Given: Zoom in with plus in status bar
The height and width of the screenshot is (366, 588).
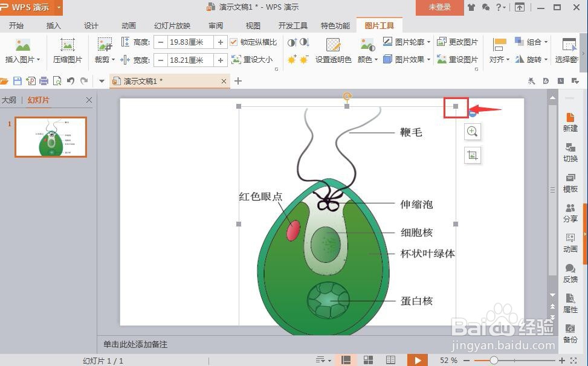Looking at the screenshot, I should point(562,361).
